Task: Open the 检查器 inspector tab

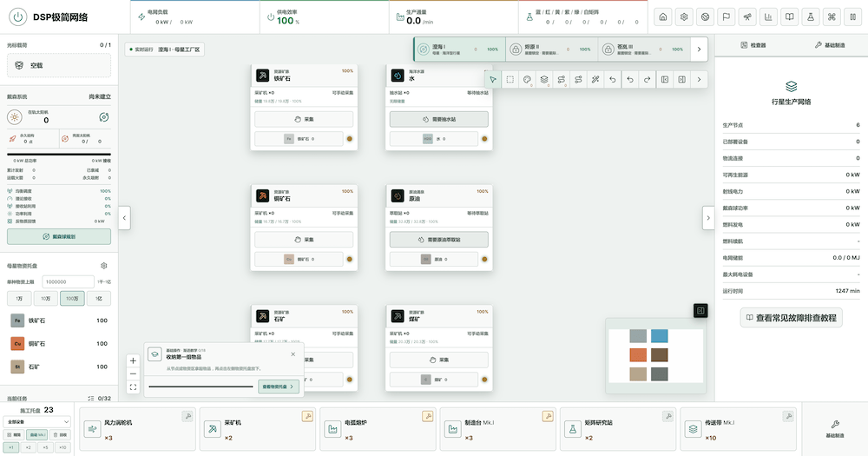Action: pos(753,45)
